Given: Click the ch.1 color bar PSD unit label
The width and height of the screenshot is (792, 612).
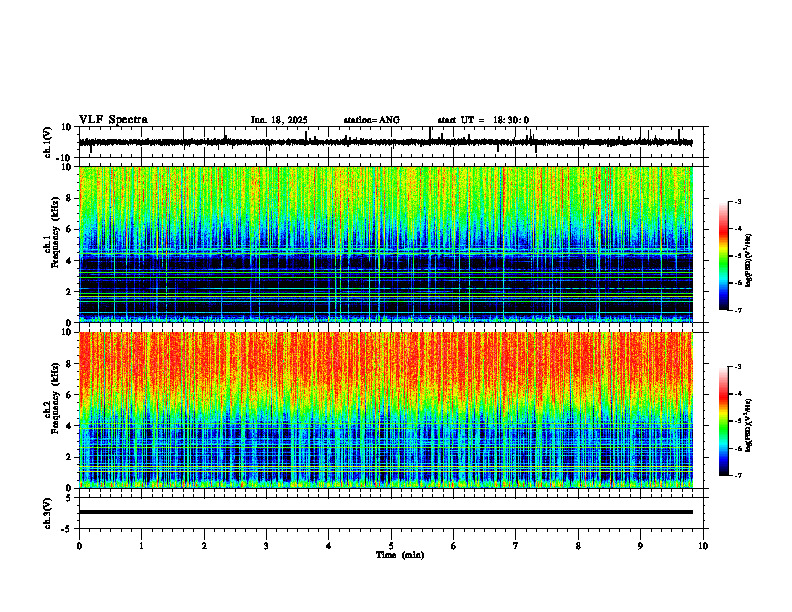Looking at the screenshot, I should click(x=748, y=261).
